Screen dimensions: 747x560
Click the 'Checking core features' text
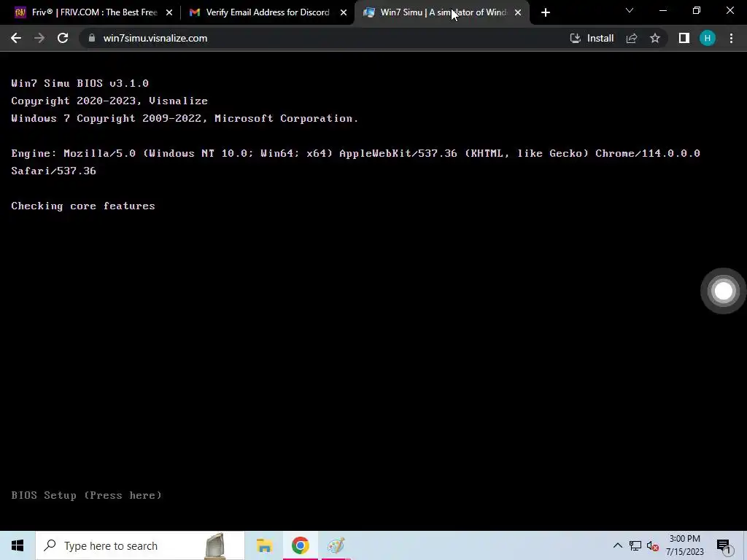click(83, 206)
